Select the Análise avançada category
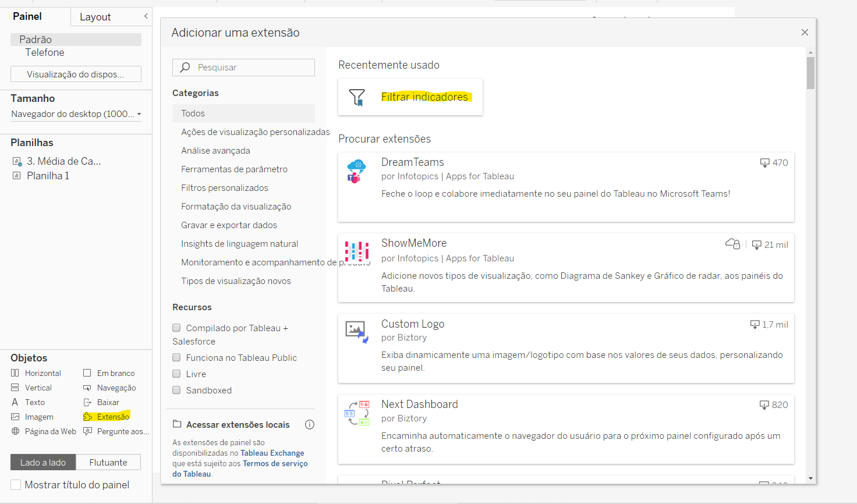Viewport: 857px width, 504px height. point(215,151)
